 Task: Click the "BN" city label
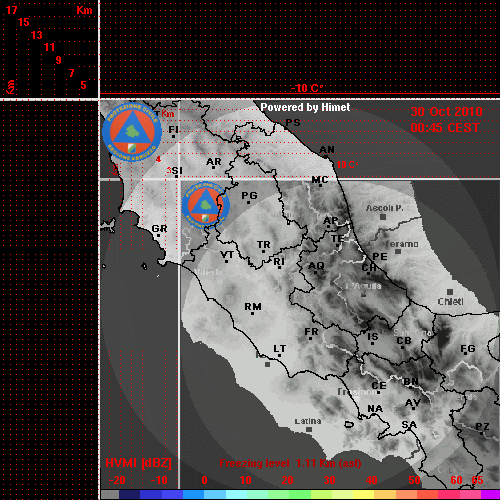tap(411, 382)
